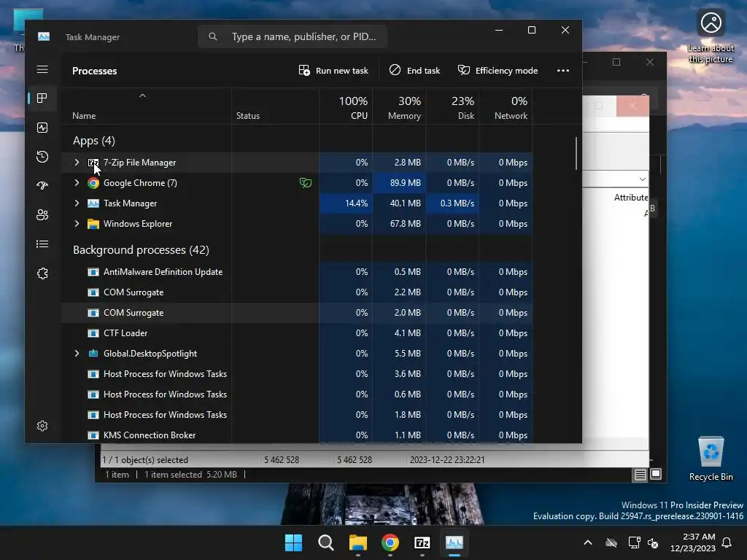Open App history page in sidebar
The height and width of the screenshot is (560, 747).
tap(42, 157)
